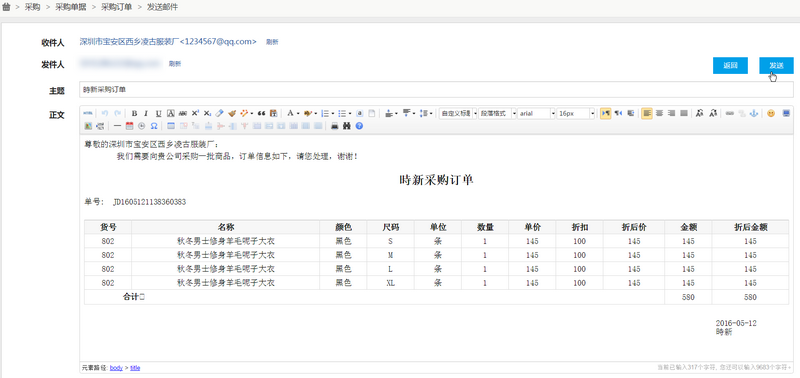Open the emoticon smiley picker
The width and height of the screenshot is (800, 378).
point(771,113)
